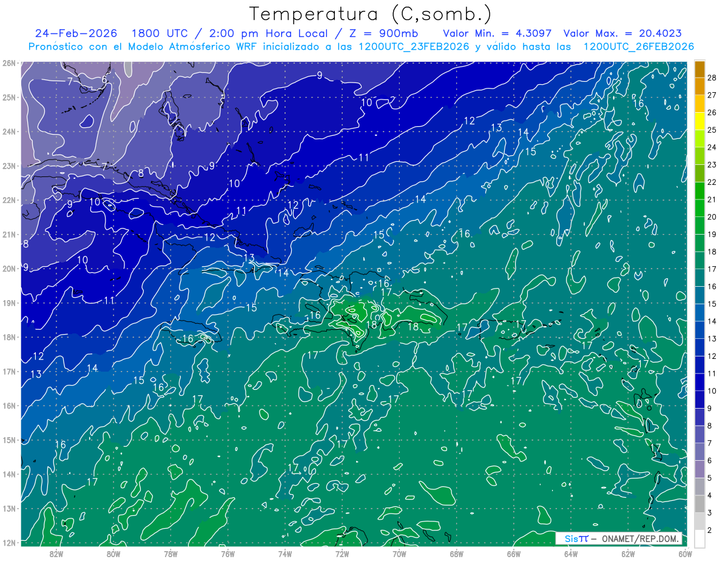Click color bar label "25"

(x=712, y=129)
